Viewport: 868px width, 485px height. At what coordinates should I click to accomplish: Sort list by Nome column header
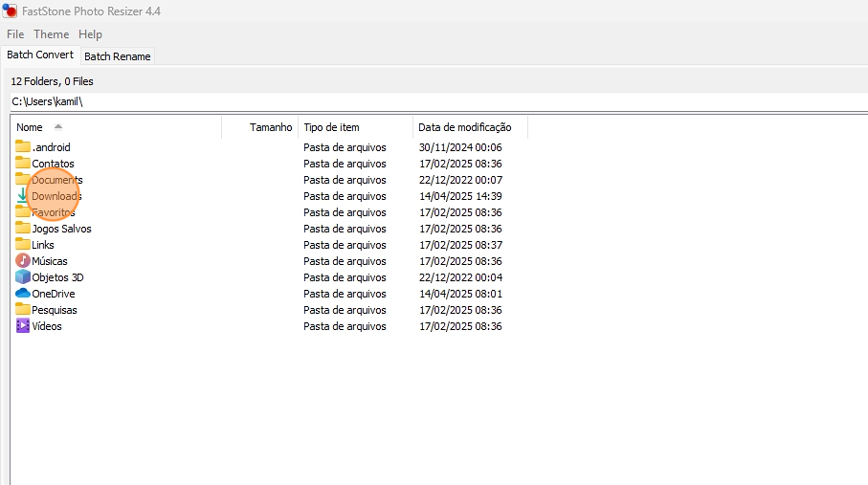[30, 127]
